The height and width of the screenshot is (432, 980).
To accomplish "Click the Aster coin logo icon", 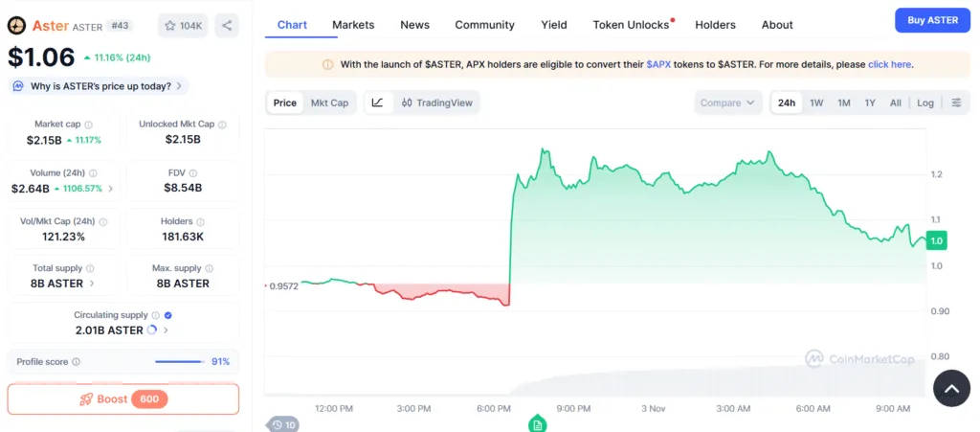I will coord(16,26).
